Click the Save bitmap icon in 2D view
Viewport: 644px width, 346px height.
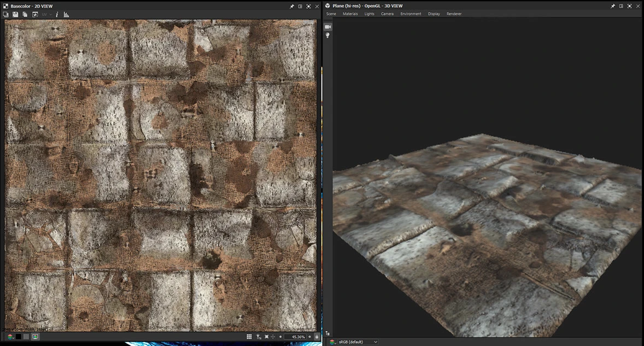tap(15, 14)
